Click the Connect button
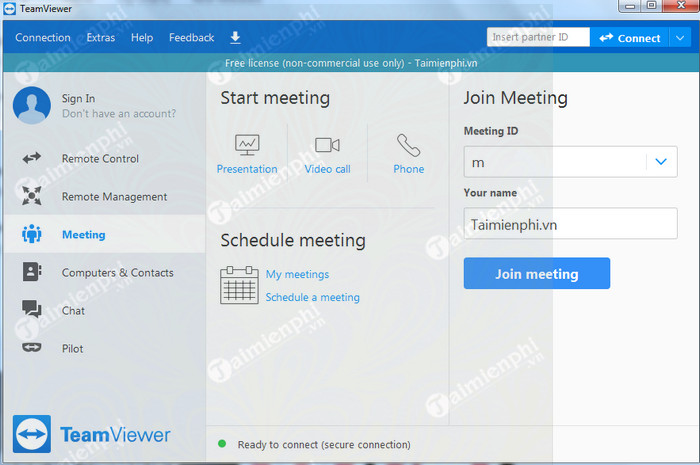 [x=629, y=38]
